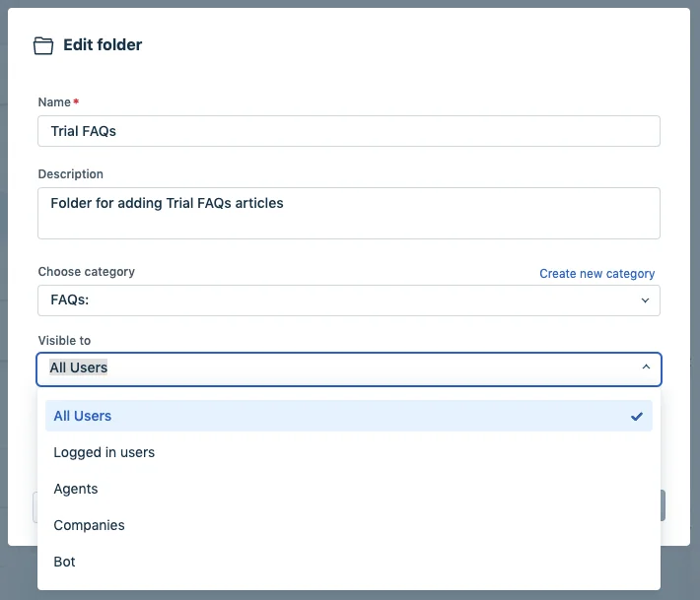Click the folder icon beside Edit folder
The height and width of the screenshot is (600, 700).
coord(43,45)
